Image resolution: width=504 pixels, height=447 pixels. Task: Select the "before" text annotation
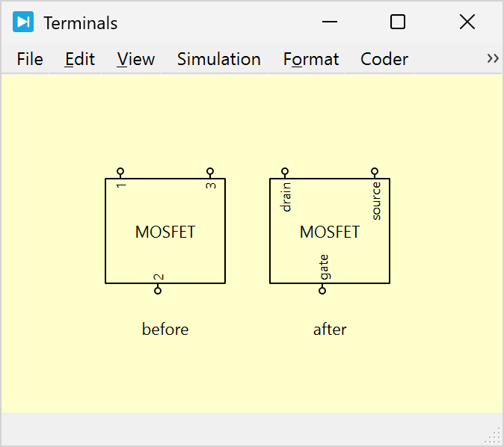tap(165, 329)
